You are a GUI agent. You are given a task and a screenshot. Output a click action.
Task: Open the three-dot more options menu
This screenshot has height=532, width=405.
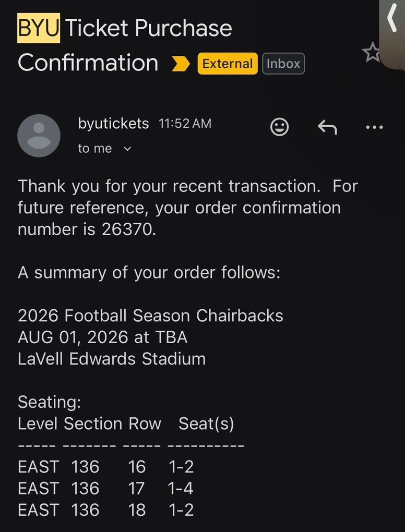click(374, 127)
